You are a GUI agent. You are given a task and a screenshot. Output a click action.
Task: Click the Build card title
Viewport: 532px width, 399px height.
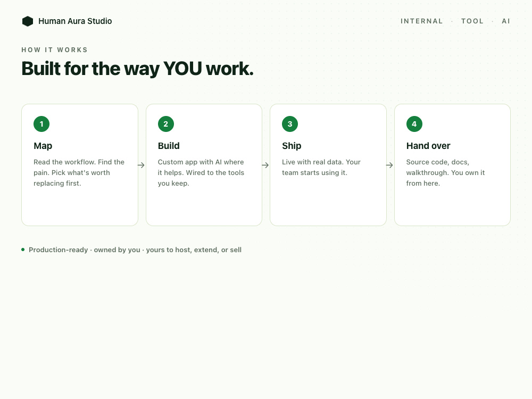click(169, 146)
